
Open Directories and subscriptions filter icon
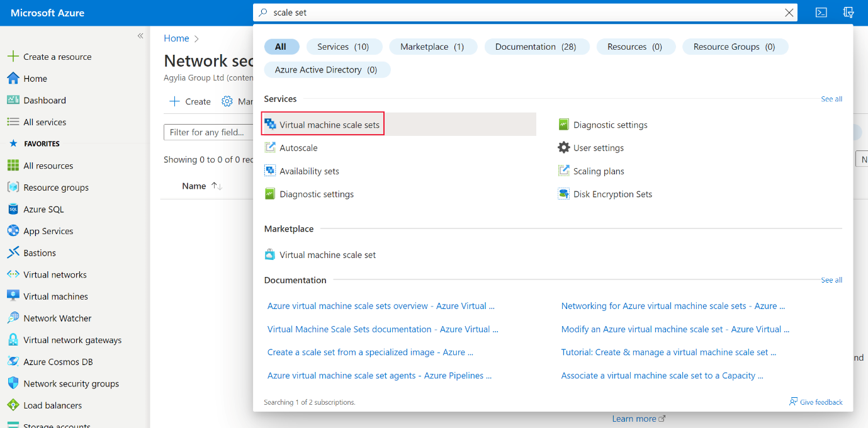[848, 13]
